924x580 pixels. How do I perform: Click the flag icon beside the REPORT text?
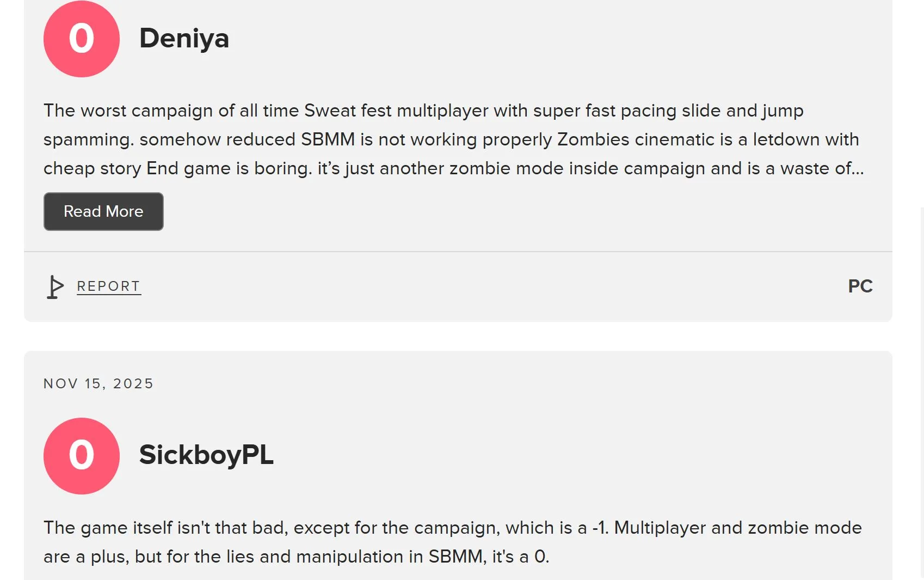(54, 286)
